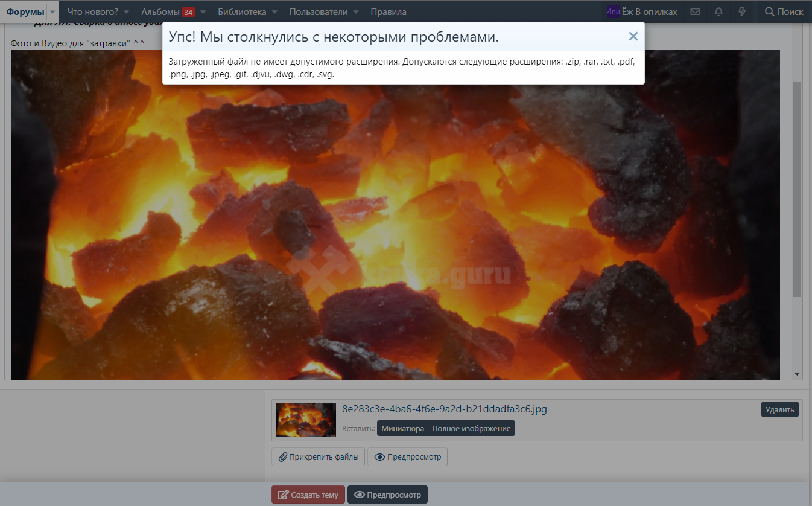Open the Пользователи menu item
This screenshot has width=812, height=506.
(x=319, y=11)
